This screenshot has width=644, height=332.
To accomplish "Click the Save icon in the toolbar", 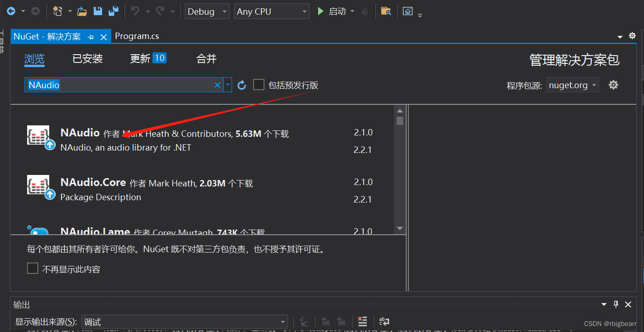I will click(x=98, y=11).
